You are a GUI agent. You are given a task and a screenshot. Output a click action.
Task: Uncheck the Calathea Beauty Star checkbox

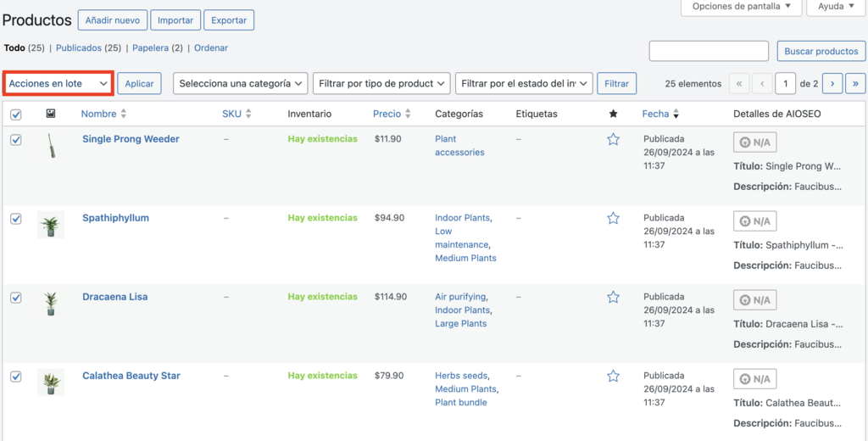tap(16, 377)
